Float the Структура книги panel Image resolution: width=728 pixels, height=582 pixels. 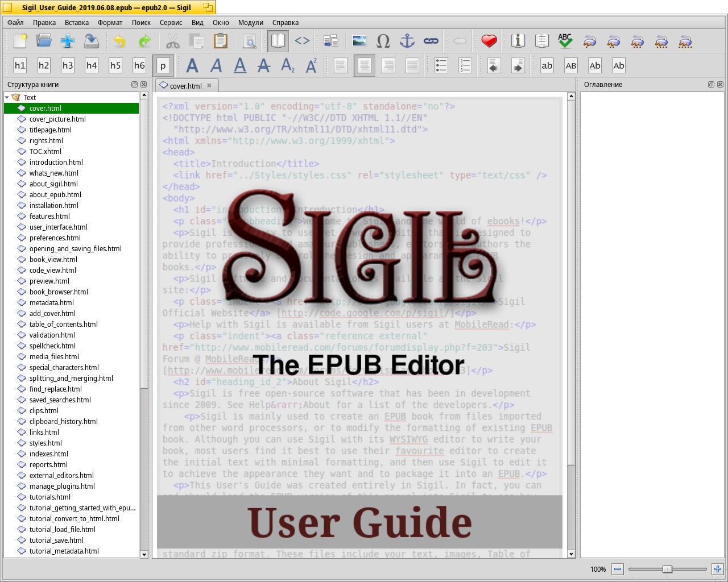135,84
